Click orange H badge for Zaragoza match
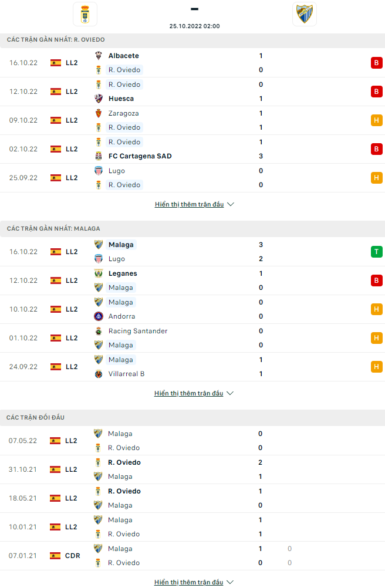The width and height of the screenshot is (385, 588). 376,120
